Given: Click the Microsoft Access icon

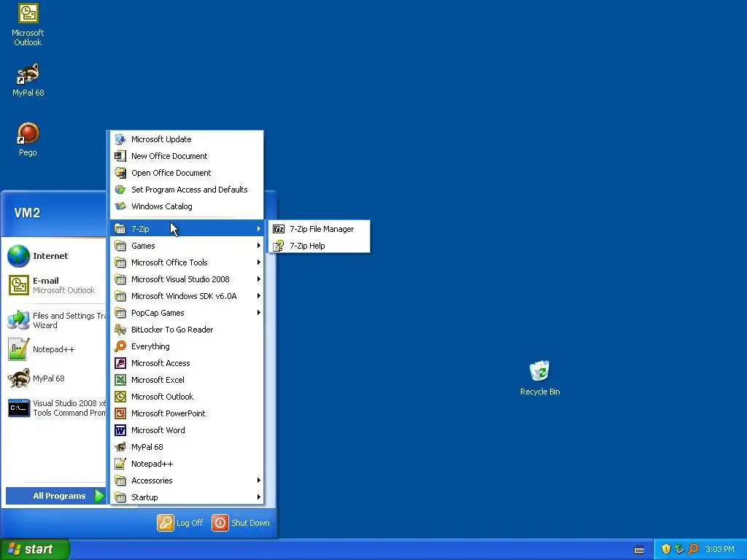Looking at the screenshot, I should click(120, 363).
